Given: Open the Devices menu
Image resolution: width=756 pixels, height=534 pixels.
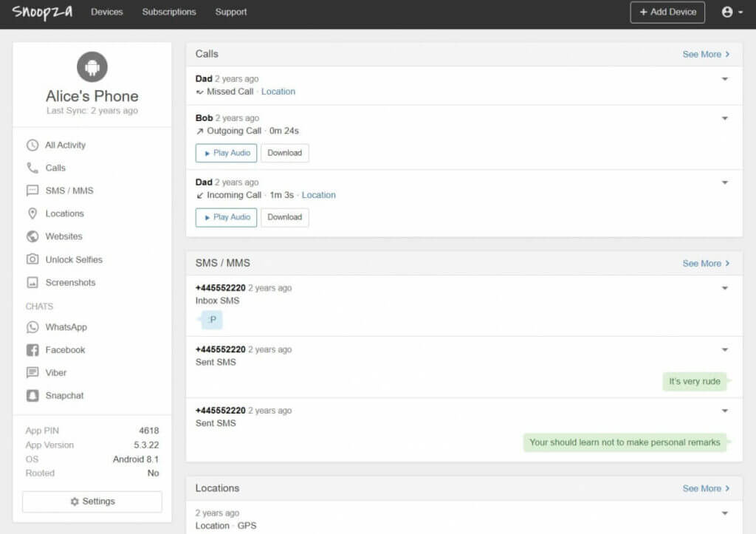Looking at the screenshot, I should coord(106,12).
